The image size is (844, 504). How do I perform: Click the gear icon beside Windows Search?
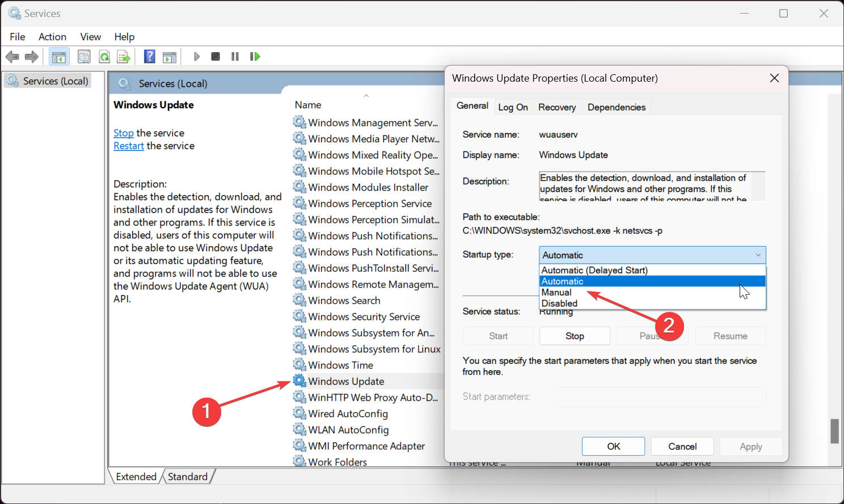[299, 300]
